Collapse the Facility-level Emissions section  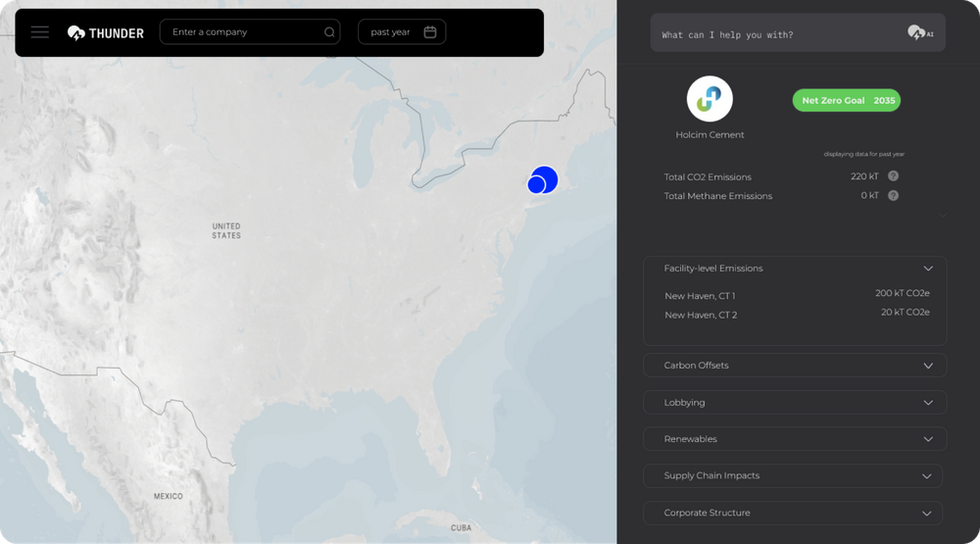[x=927, y=269]
